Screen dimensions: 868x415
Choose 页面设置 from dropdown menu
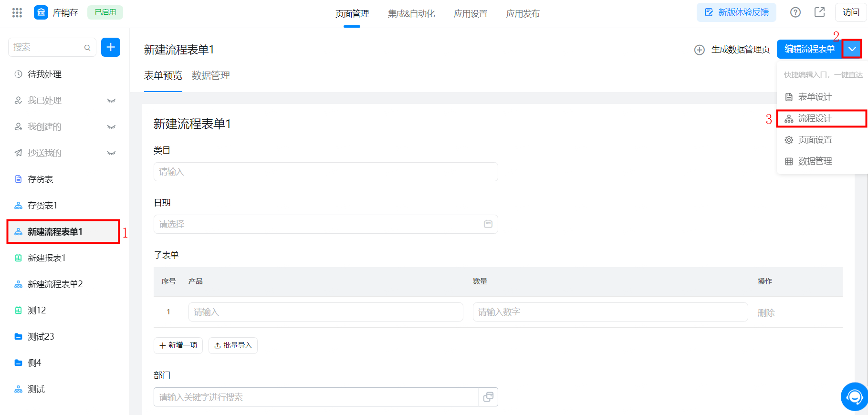pos(822,140)
